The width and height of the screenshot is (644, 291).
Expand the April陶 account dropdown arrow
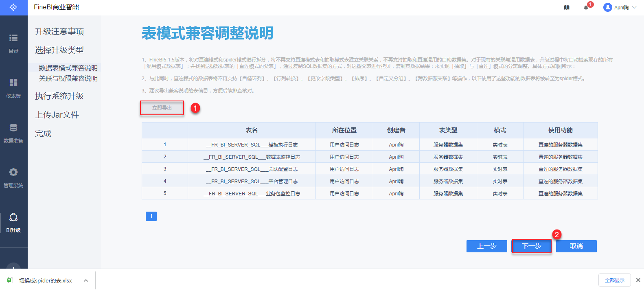(x=634, y=7)
